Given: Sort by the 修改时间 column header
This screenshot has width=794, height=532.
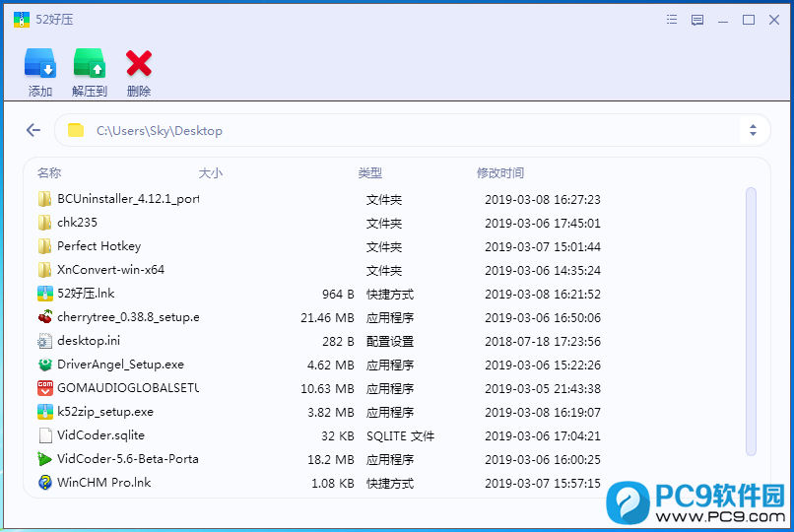Looking at the screenshot, I should [x=500, y=173].
